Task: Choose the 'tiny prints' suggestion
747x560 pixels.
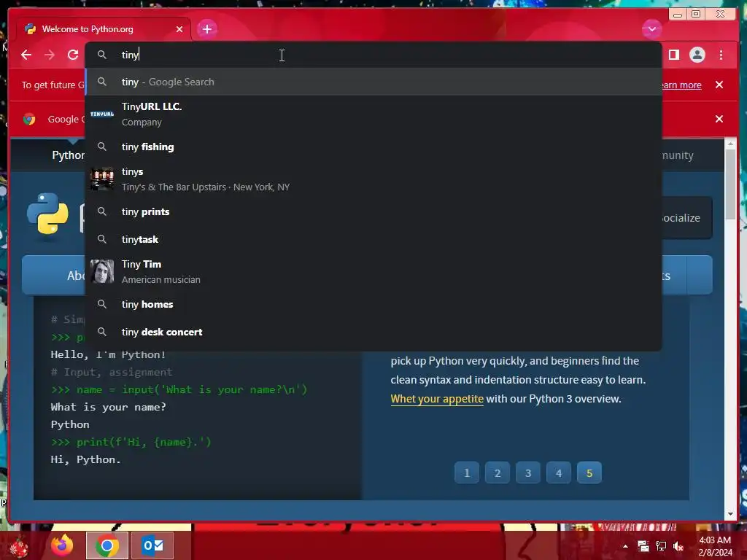Action: (373, 211)
